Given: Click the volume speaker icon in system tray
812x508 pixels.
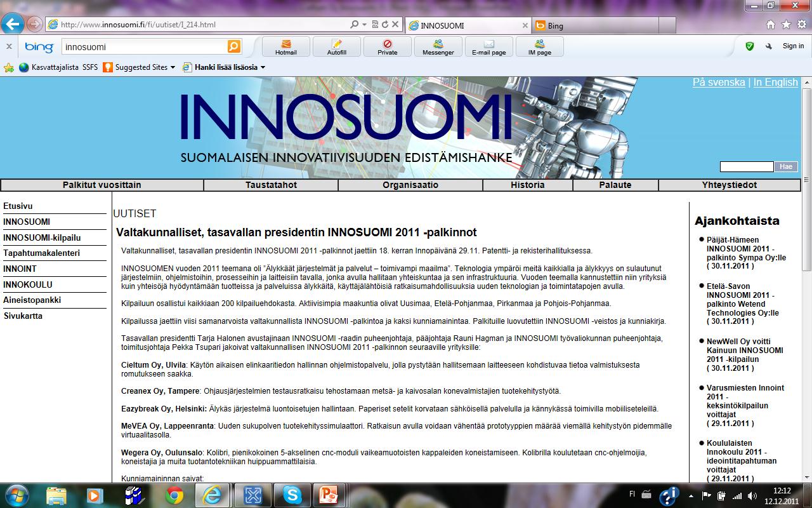Looking at the screenshot, I should point(752,495).
